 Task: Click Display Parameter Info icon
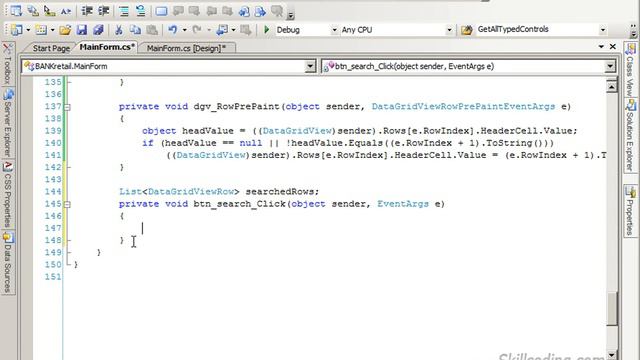pos(33,11)
